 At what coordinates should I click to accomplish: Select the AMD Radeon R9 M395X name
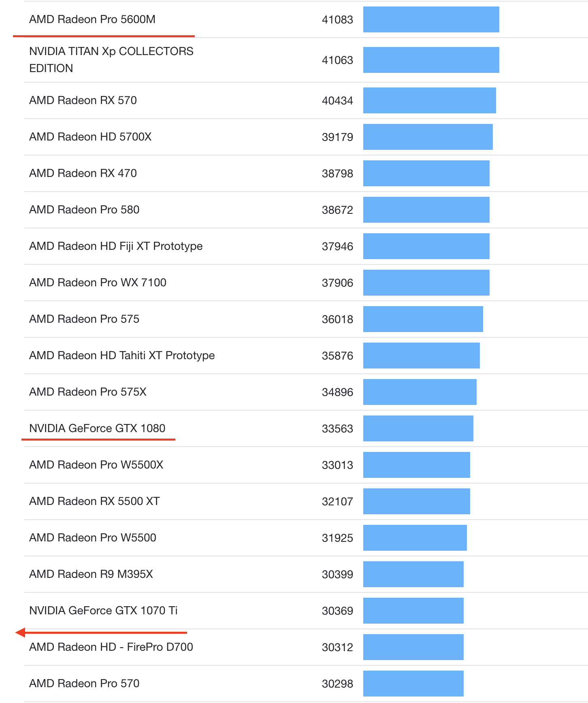pos(91,574)
